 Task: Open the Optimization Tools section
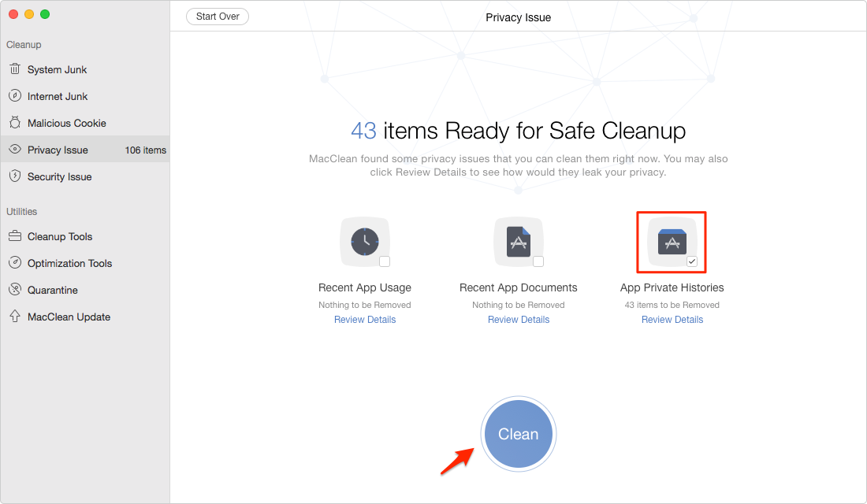(x=69, y=263)
